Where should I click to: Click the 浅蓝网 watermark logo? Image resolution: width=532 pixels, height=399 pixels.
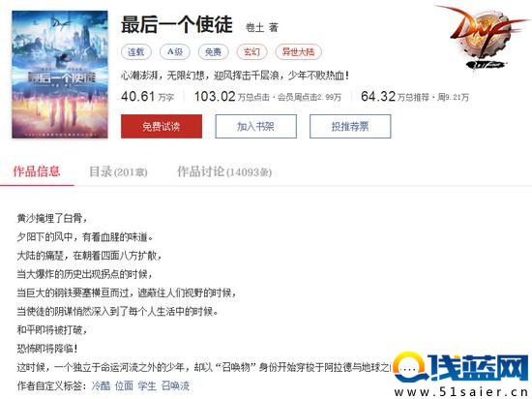click(x=461, y=374)
